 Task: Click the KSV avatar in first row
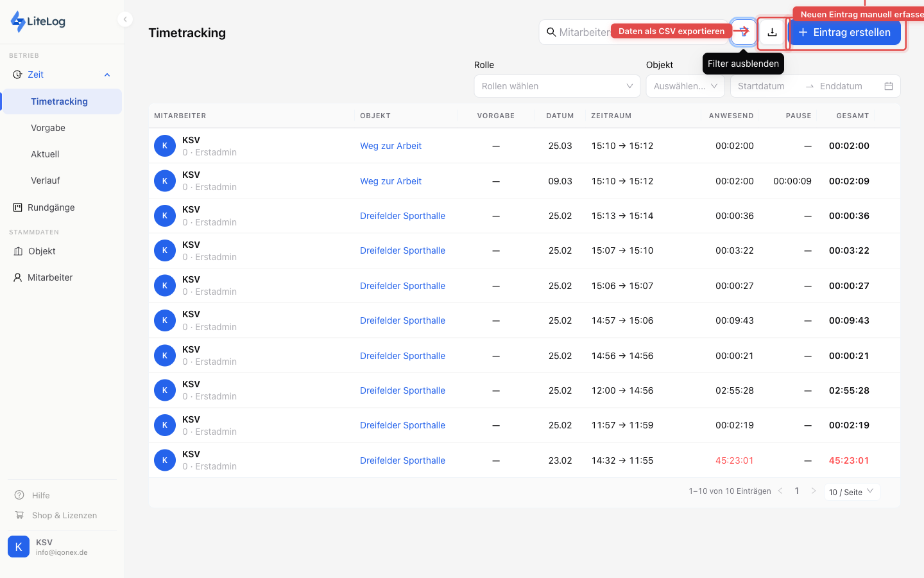pyautogui.click(x=165, y=146)
